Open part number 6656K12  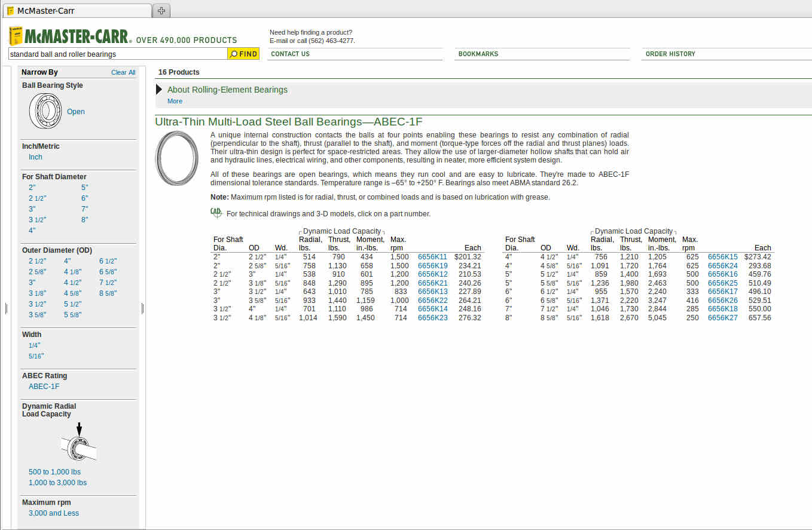pyautogui.click(x=432, y=274)
